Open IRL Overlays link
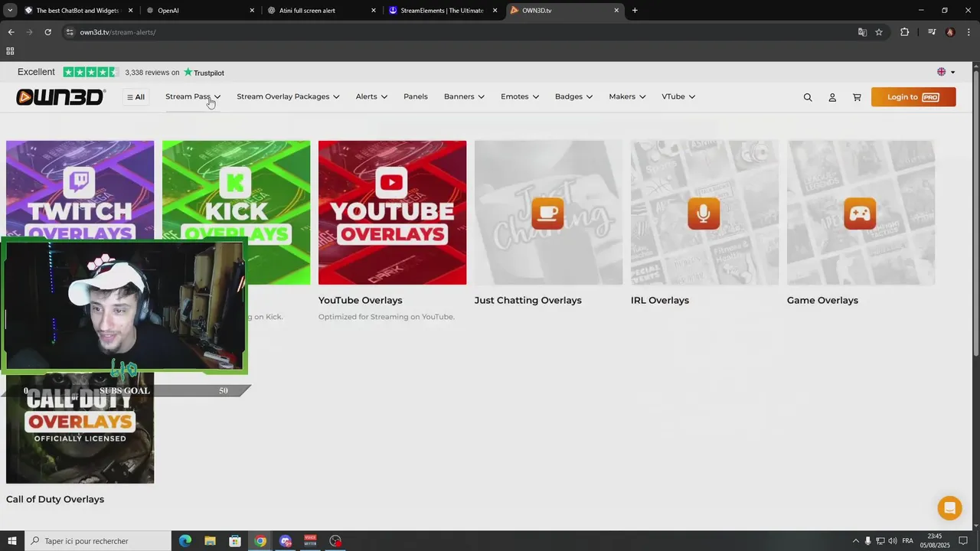Viewport: 980px width, 551px height. coord(660,300)
